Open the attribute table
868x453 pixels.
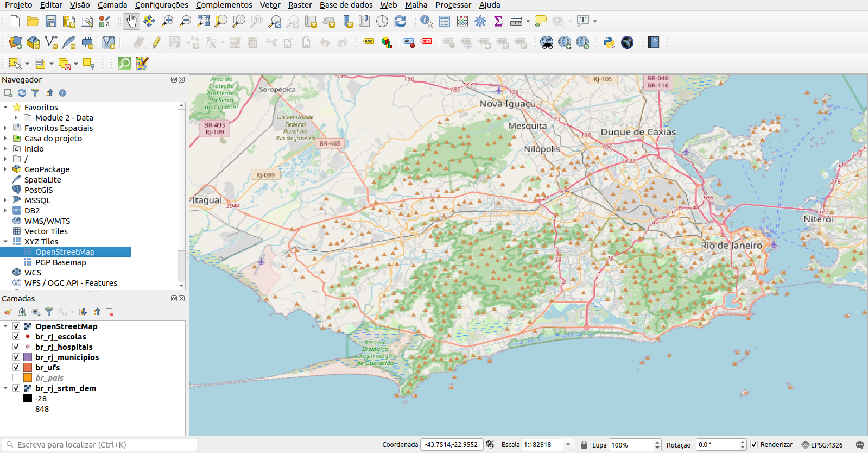445,21
